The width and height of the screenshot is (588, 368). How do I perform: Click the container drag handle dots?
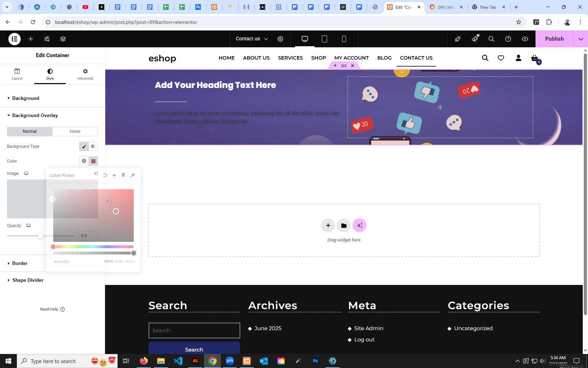[344, 66]
